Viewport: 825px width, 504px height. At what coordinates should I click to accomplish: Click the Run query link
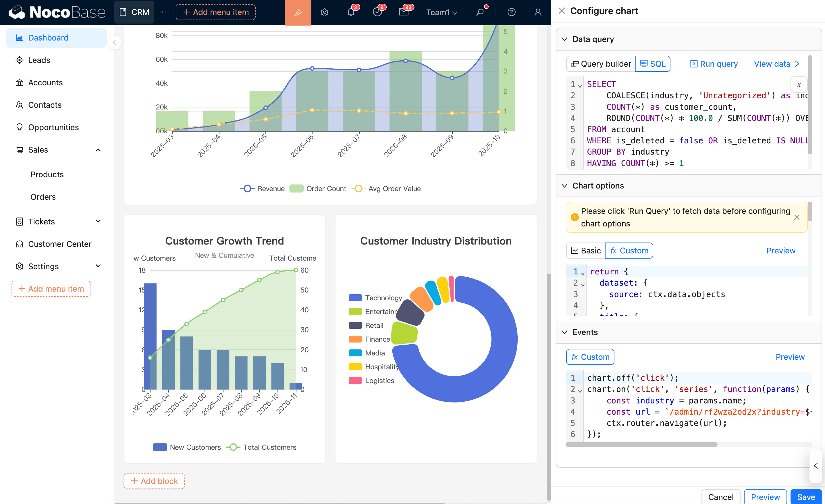714,64
